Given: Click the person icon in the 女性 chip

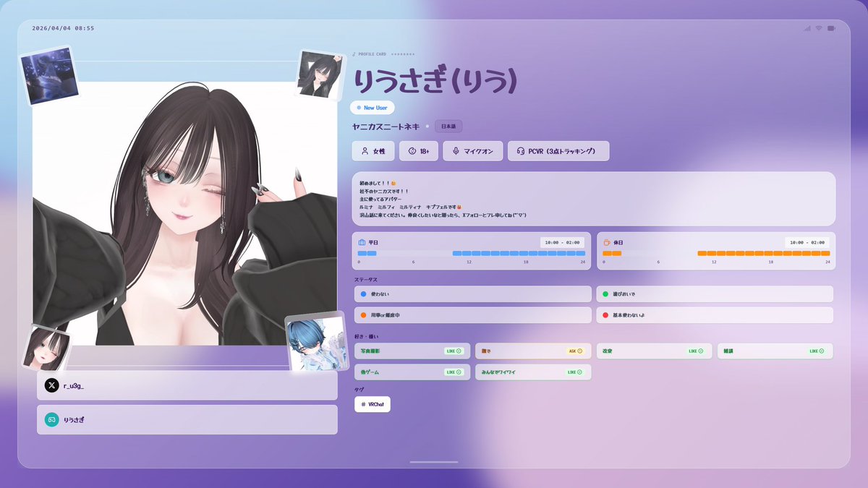Looking at the screenshot, I should [x=365, y=151].
